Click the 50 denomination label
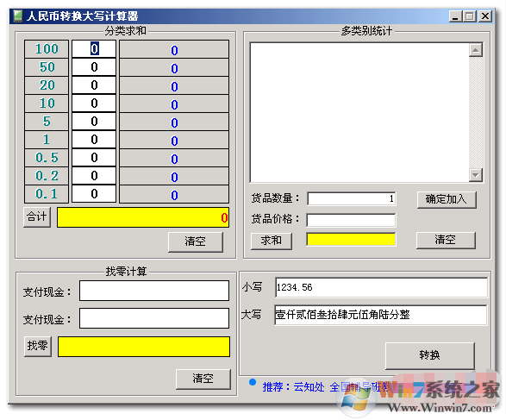The image size is (506, 420). pos(47,67)
